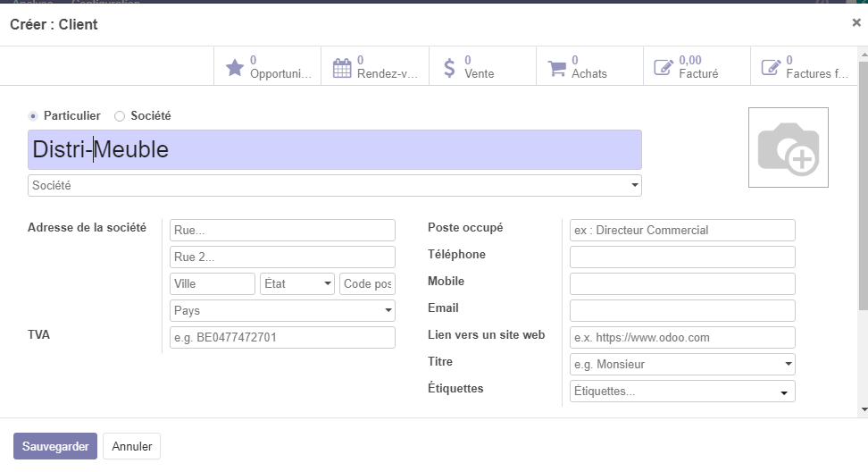Open the État dropdown
The width and height of the screenshot is (868, 472).
297,284
